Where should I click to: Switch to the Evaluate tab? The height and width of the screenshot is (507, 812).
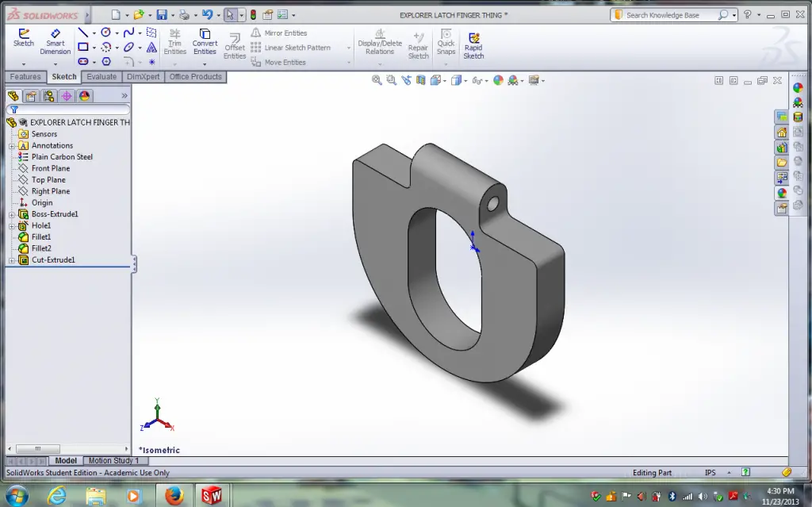(x=101, y=77)
